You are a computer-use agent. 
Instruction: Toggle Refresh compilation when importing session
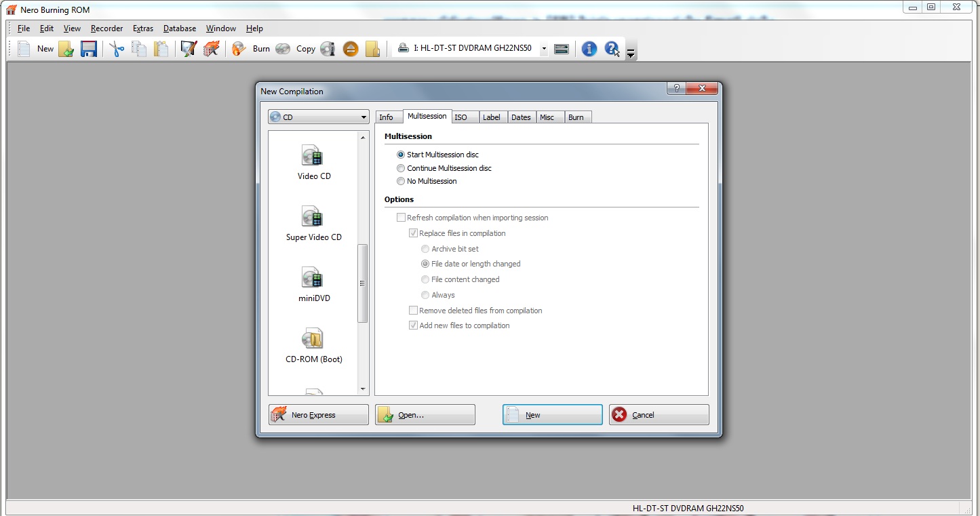click(x=473, y=218)
